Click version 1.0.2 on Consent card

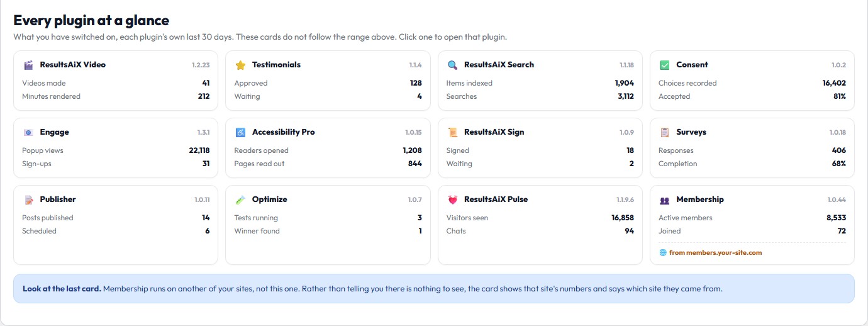pyautogui.click(x=838, y=65)
